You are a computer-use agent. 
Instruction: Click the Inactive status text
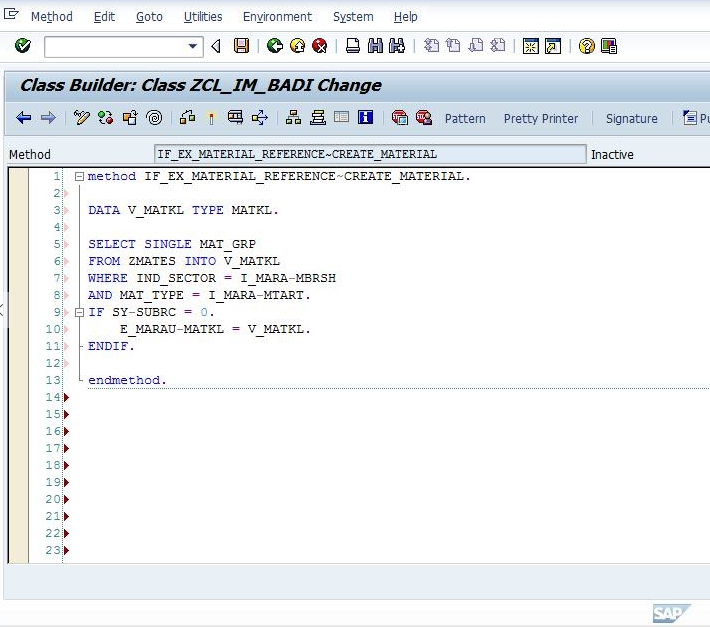[612, 155]
